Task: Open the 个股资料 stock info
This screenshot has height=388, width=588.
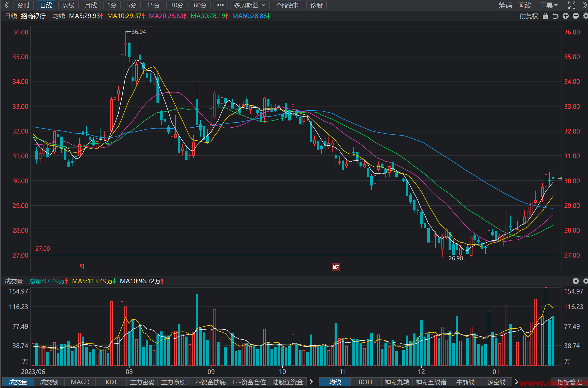Action: [x=288, y=5]
